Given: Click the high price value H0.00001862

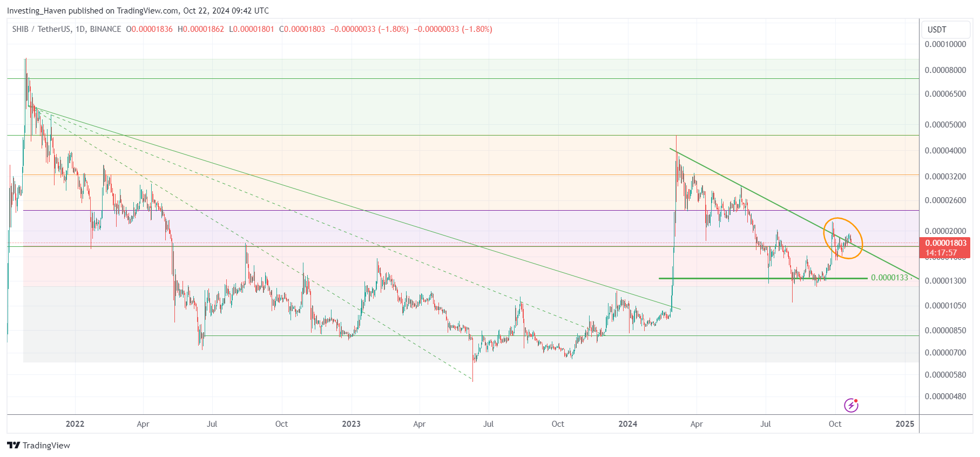Looking at the screenshot, I should [x=201, y=29].
